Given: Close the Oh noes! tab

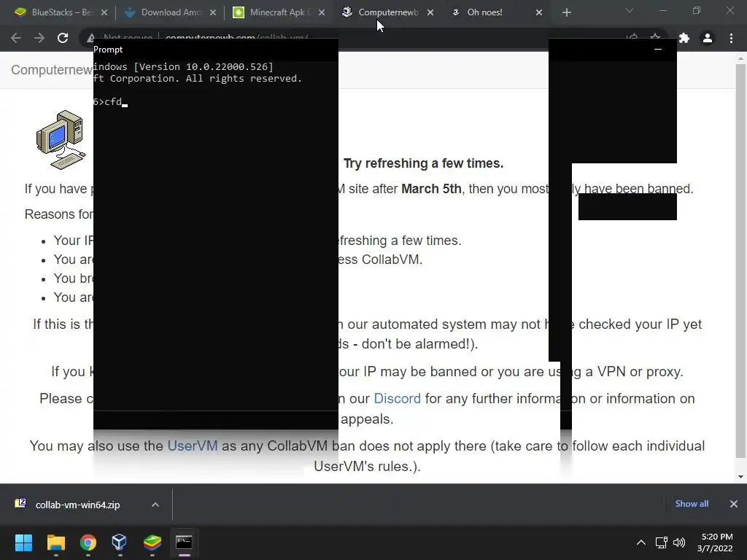Looking at the screenshot, I should pyautogui.click(x=539, y=13).
